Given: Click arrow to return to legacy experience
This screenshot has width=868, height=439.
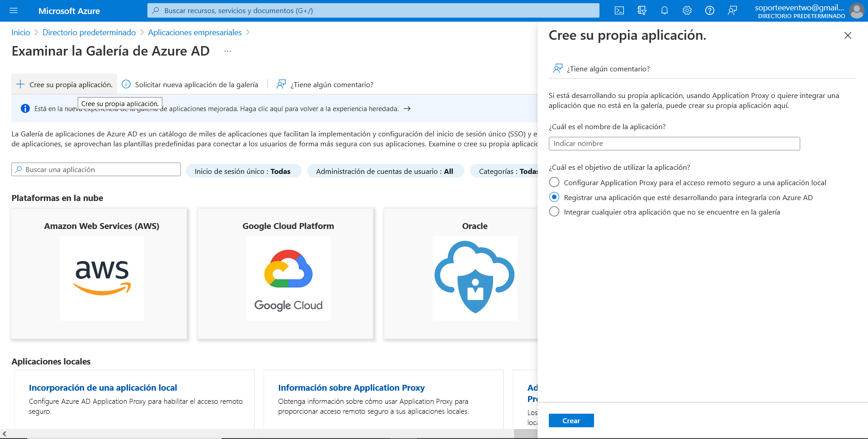Looking at the screenshot, I should pyautogui.click(x=407, y=109).
